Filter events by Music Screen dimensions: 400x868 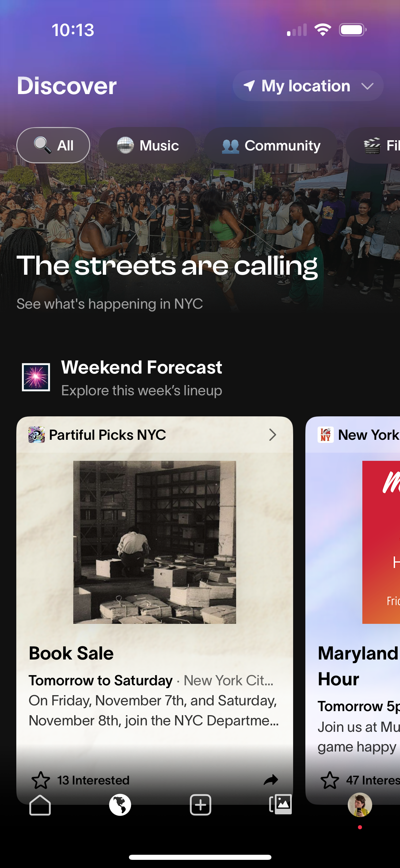coord(148,145)
